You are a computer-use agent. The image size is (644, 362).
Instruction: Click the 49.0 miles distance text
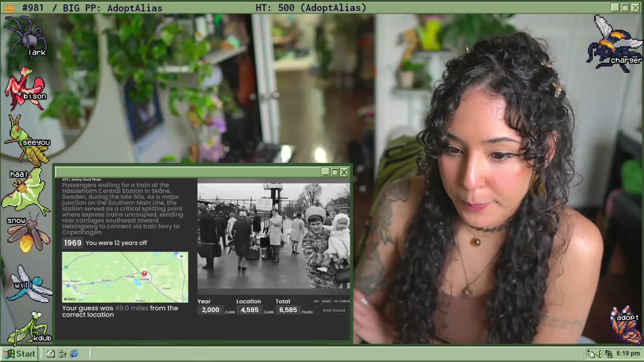[131, 308]
